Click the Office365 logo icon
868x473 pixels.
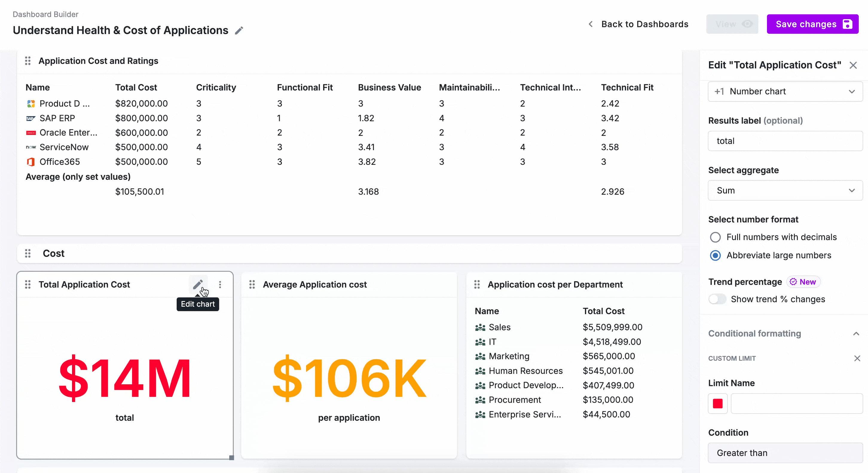pos(31,162)
